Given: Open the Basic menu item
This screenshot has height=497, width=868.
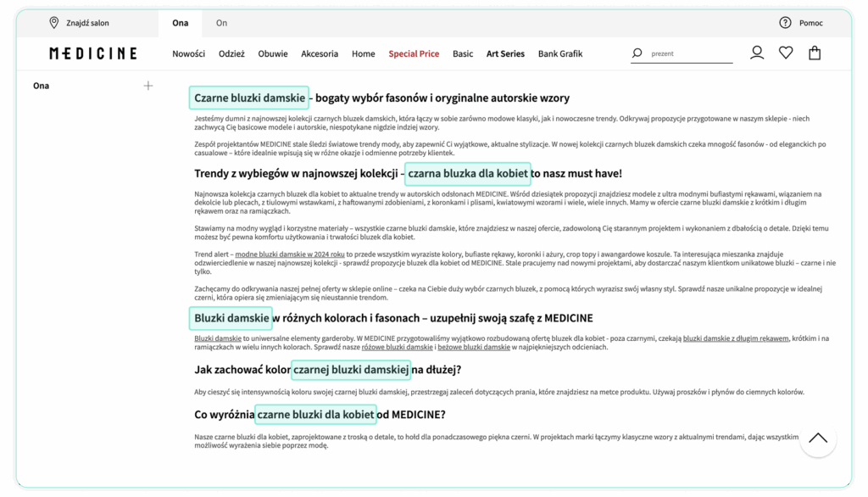Looking at the screenshot, I should [x=463, y=53].
